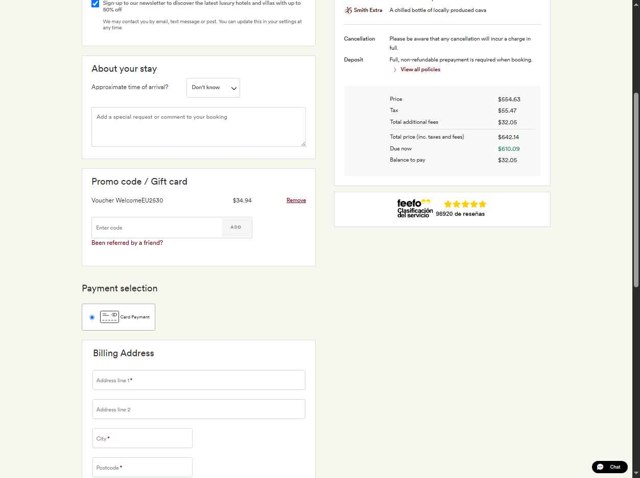Click the City input field
Viewport: 640px width, 478px height.
tap(142, 438)
